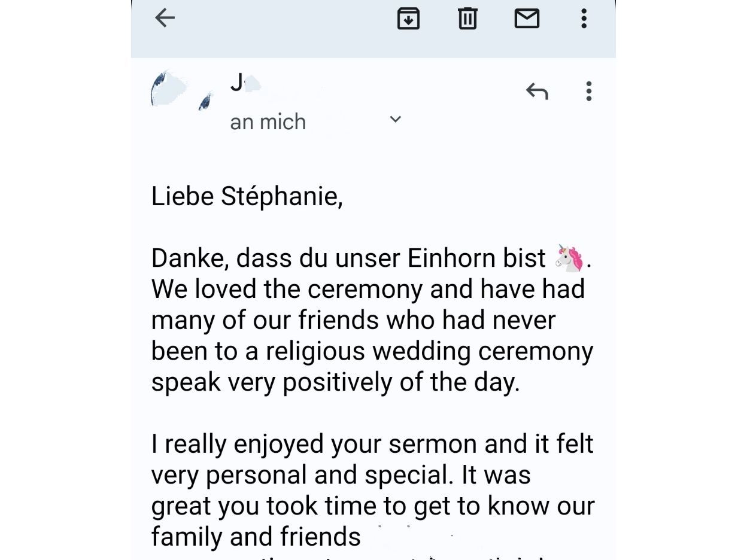Expand recipient details with the chevron
Screen dimensions: 747x560
pos(395,120)
